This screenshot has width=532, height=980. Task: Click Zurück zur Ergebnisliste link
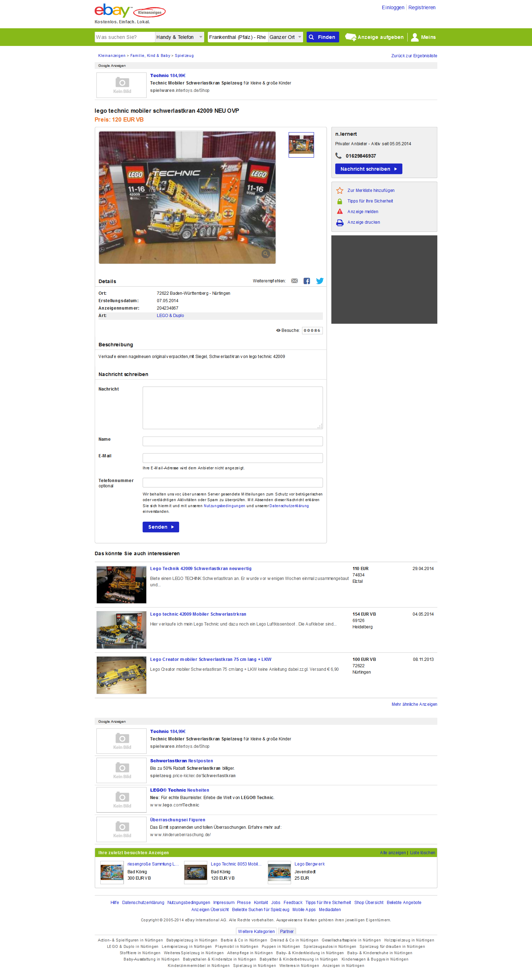(414, 55)
